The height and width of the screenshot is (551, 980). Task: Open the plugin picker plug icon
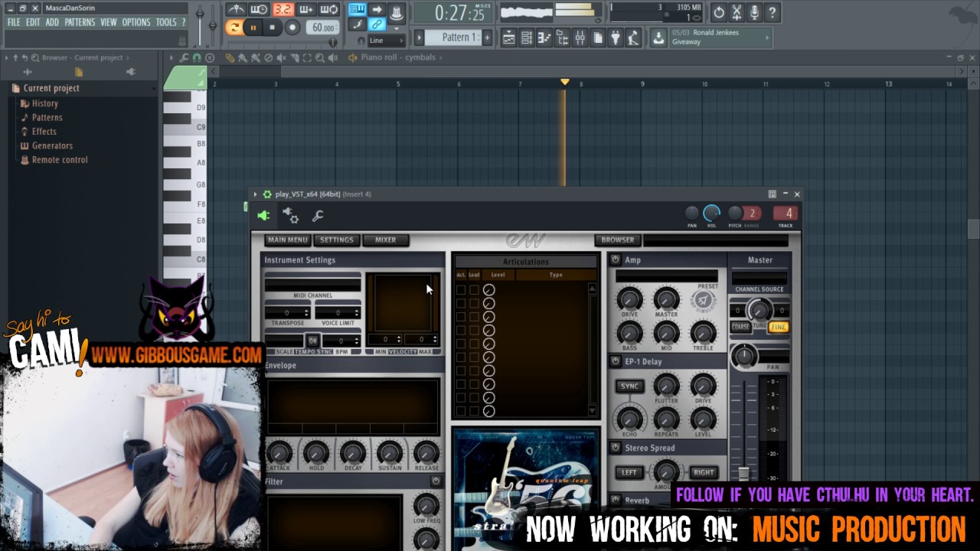click(616, 37)
